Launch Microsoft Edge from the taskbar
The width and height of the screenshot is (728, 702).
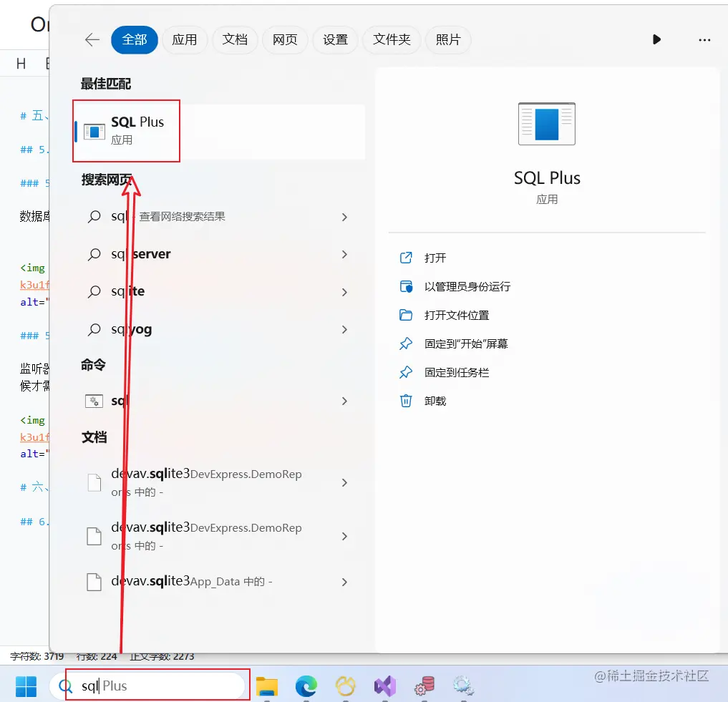pos(306,686)
